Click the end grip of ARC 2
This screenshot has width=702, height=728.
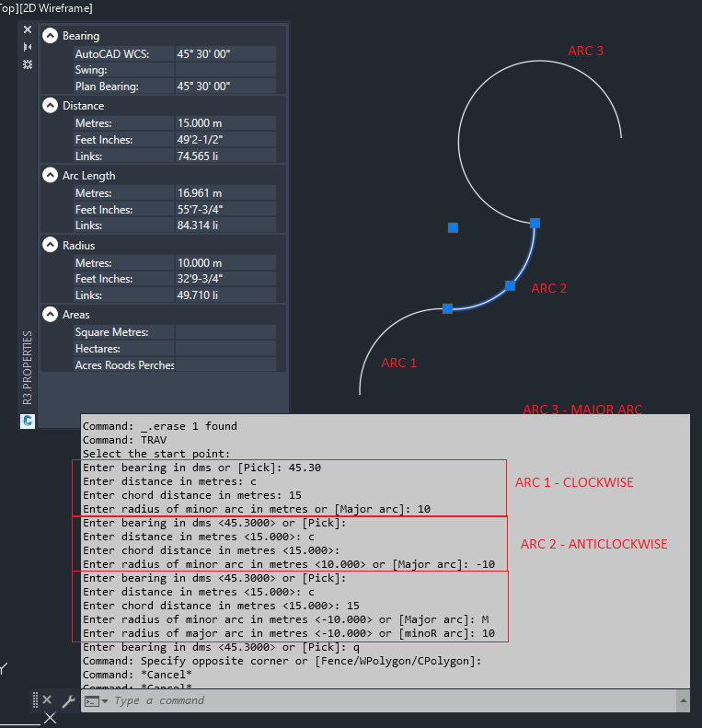click(535, 223)
